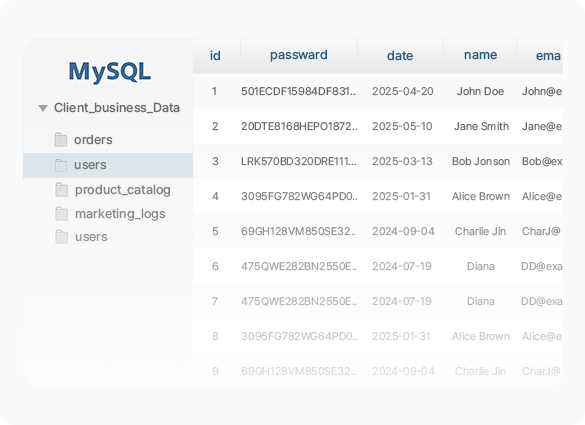The image size is (585, 425).
Task: Click the product_catalog folder icon
Action: click(62, 190)
